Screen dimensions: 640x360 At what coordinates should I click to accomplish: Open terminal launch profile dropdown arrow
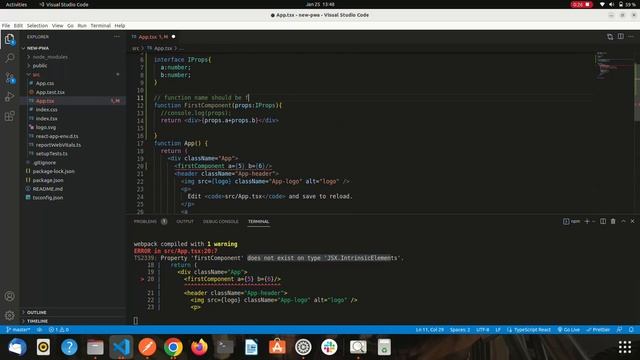tap(594, 221)
